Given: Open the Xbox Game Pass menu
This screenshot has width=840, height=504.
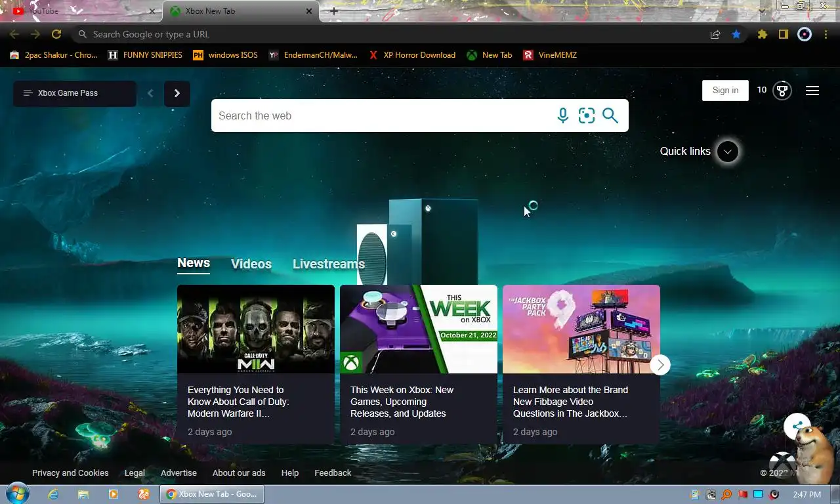Looking at the screenshot, I should click(75, 93).
